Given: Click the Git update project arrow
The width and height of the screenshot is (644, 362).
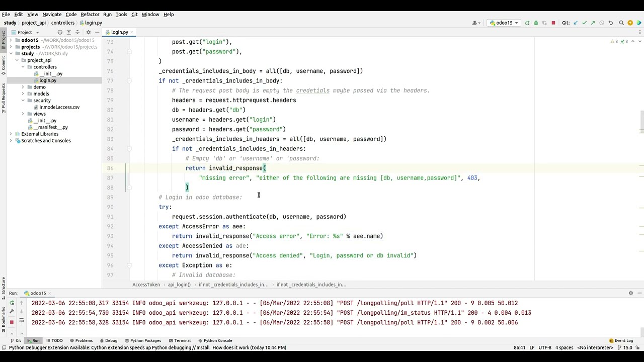Looking at the screenshot, I should pos(576,23).
